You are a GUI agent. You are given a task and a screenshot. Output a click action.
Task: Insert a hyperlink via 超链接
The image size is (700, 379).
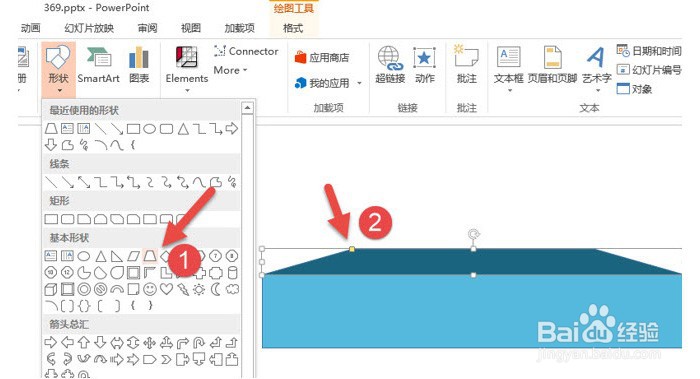[390, 65]
